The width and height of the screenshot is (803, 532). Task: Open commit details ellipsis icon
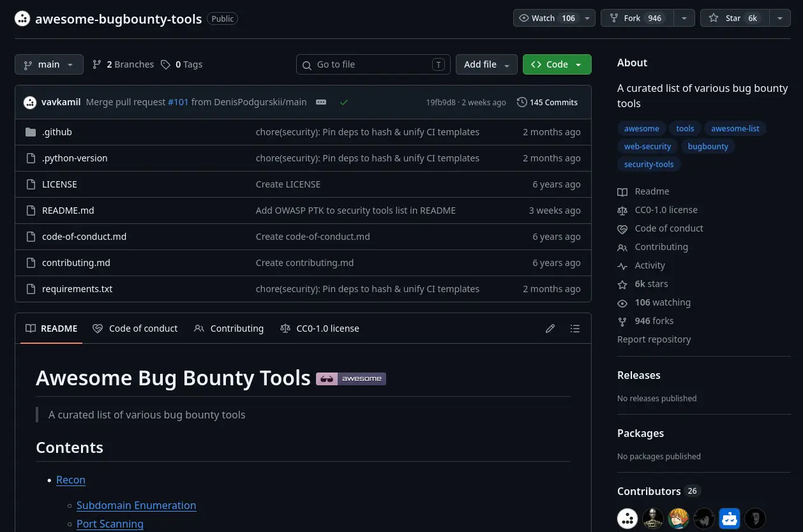tap(321, 102)
